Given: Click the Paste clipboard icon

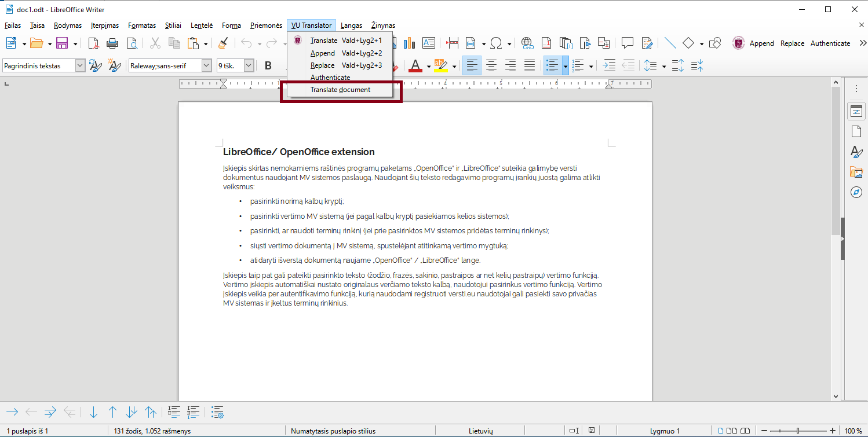Looking at the screenshot, I should point(194,43).
